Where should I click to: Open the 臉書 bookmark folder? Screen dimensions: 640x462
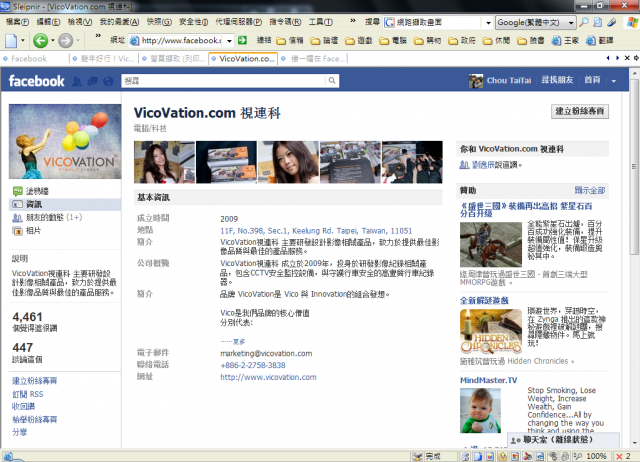[531, 40]
